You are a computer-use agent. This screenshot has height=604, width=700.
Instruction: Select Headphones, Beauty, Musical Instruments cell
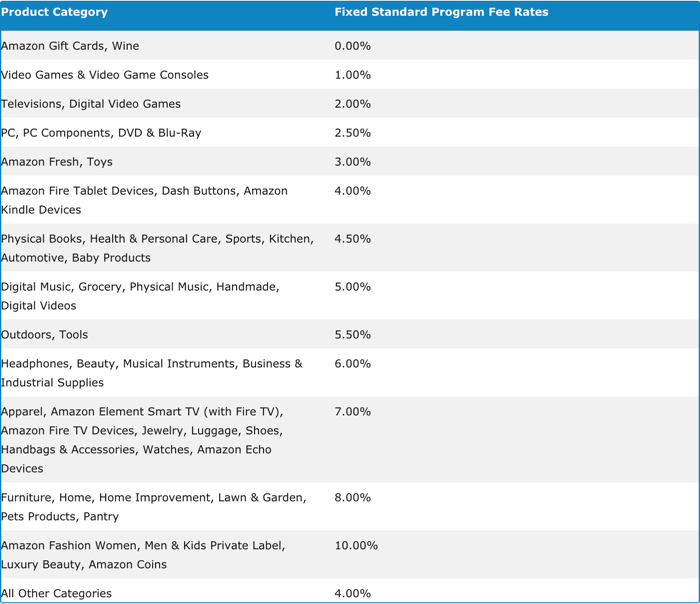(x=151, y=373)
